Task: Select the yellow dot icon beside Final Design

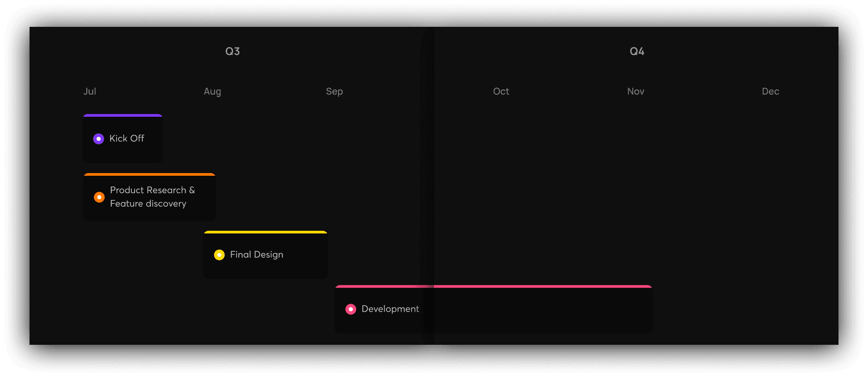Action: point(219,255)
